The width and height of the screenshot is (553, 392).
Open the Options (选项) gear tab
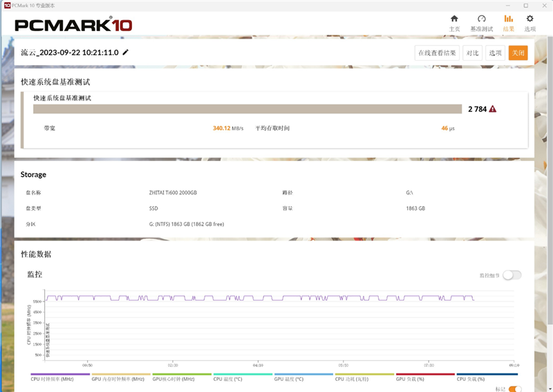coord(529,24)
